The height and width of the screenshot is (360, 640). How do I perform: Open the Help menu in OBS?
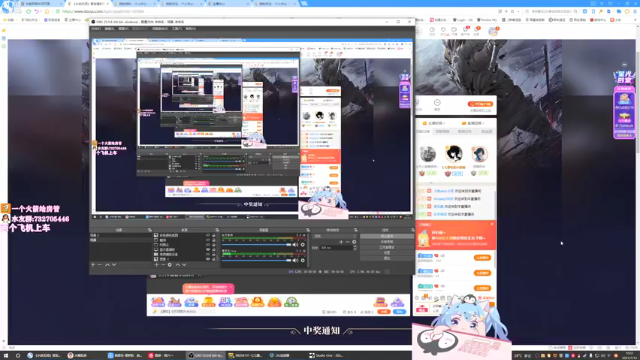coord(191,29)
